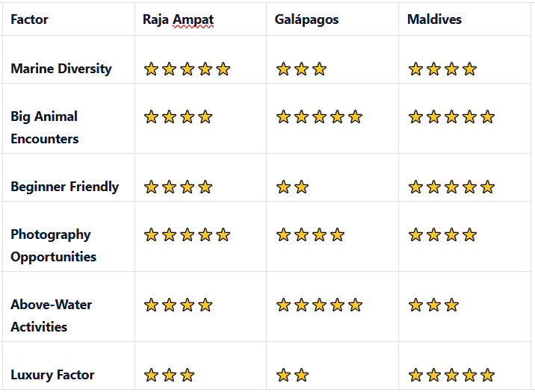Select the Big Animal Encounters label
The width and height of the screenshot is (535, 392).
(44, 127)
